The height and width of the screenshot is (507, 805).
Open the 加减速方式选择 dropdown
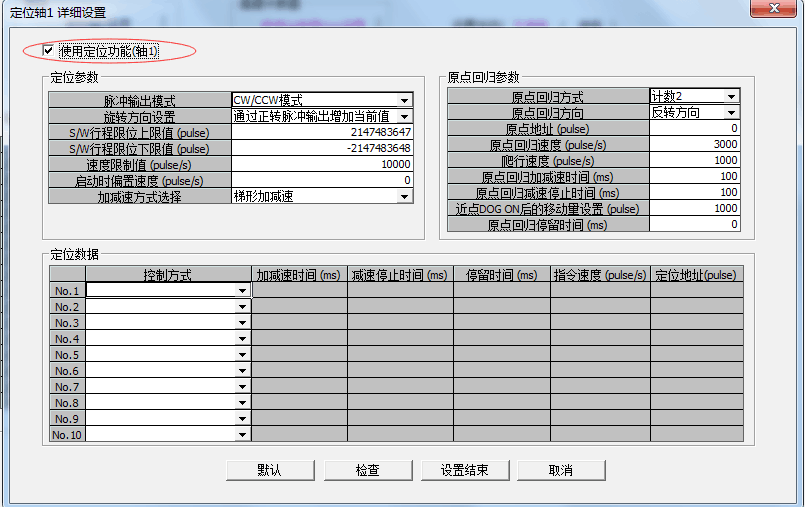pyautogui.click(x=404, y=197)
